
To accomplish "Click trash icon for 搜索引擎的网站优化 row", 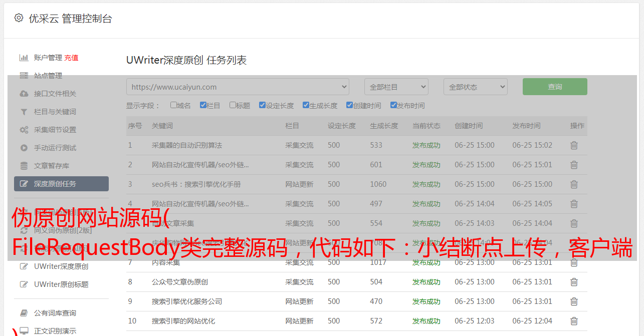I will coord(574,321).
